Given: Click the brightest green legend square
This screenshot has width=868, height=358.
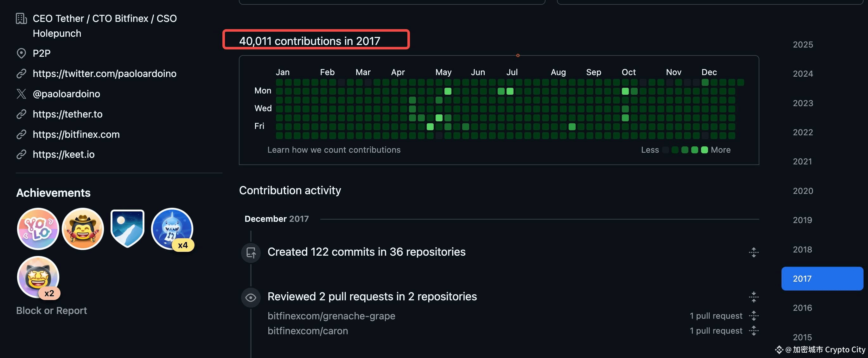Looking at the screenshot, I should 704,150.
